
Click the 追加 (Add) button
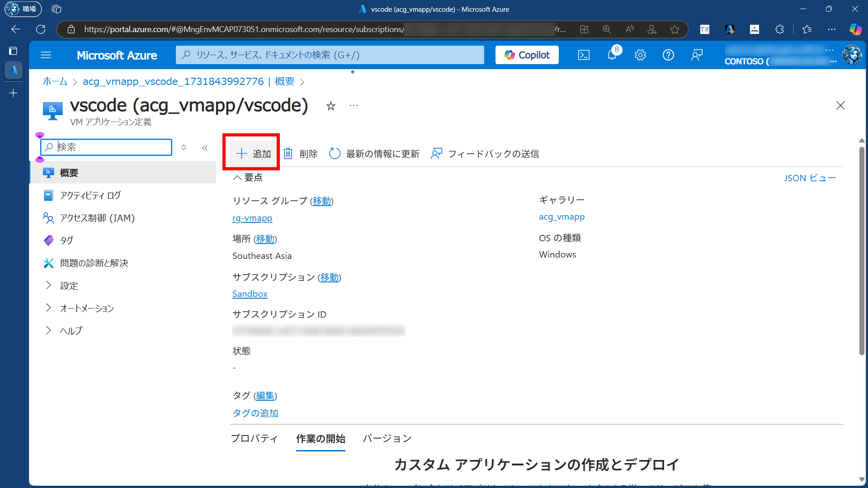click(253, 154)
